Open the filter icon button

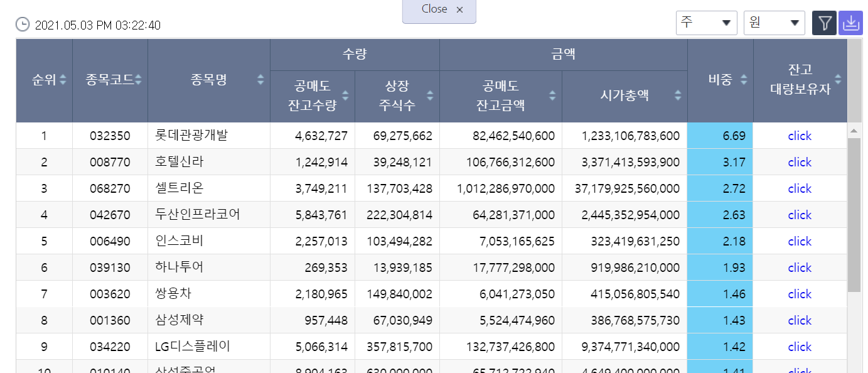(x=824, y=23)
